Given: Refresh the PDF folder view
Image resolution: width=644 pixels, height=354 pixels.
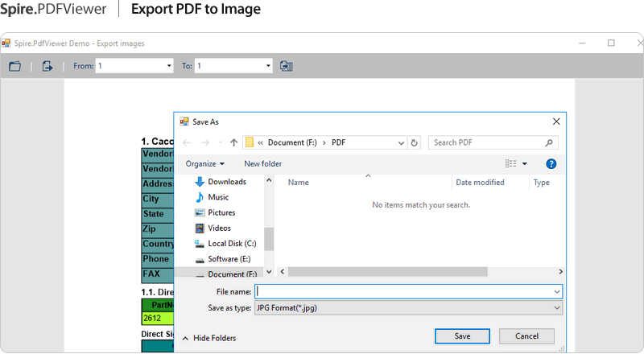Looking at the screenshot, I should (x=414, y=143).
